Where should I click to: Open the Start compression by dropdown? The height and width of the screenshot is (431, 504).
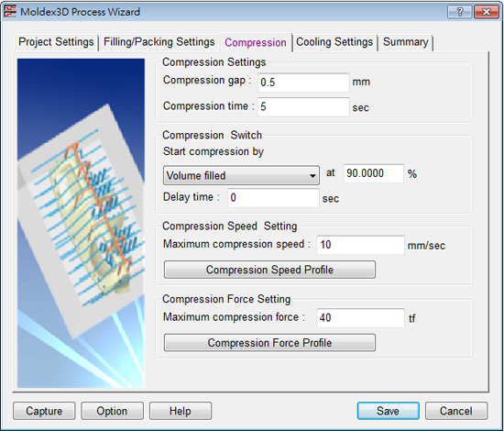coord(241,175)
